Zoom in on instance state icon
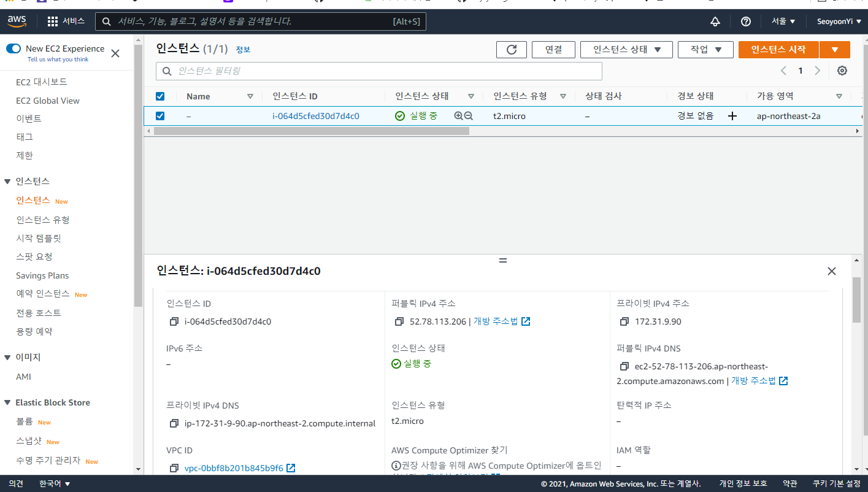Image resolution: width=868 pixels, height=492 pixels. 458,115
